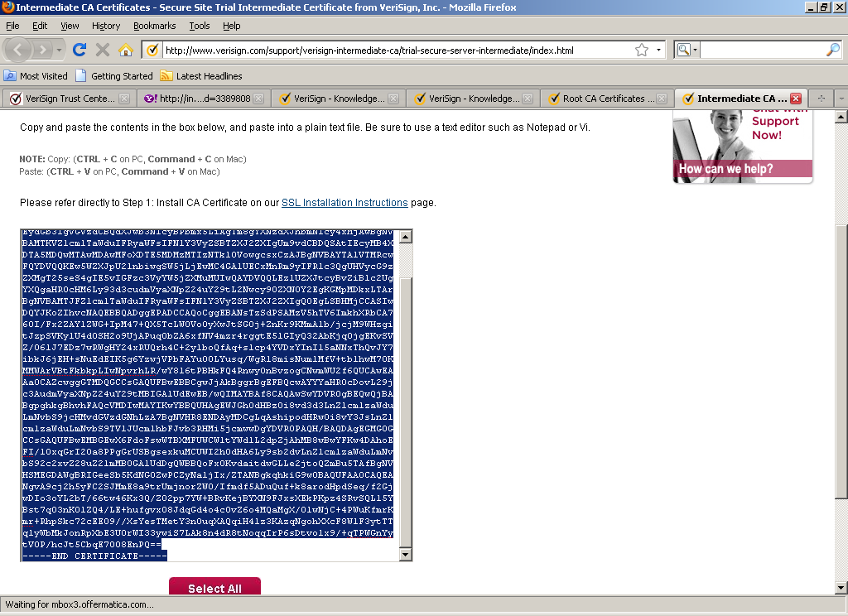Click the 'Waiting for mbox3.offermatica.com...' status text
The height and width of the screenshot is (616, 848).
tap(79, 604)
